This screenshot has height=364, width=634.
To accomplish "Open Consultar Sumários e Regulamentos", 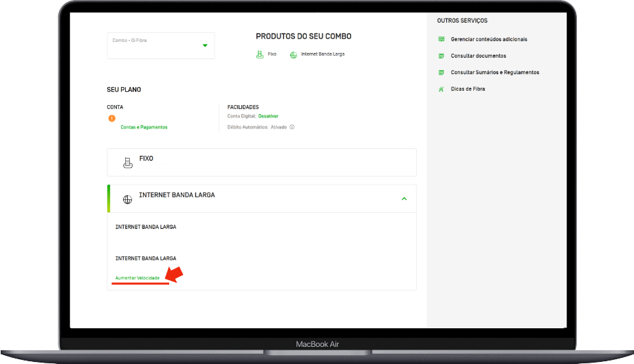I will (x=495, y=72).
